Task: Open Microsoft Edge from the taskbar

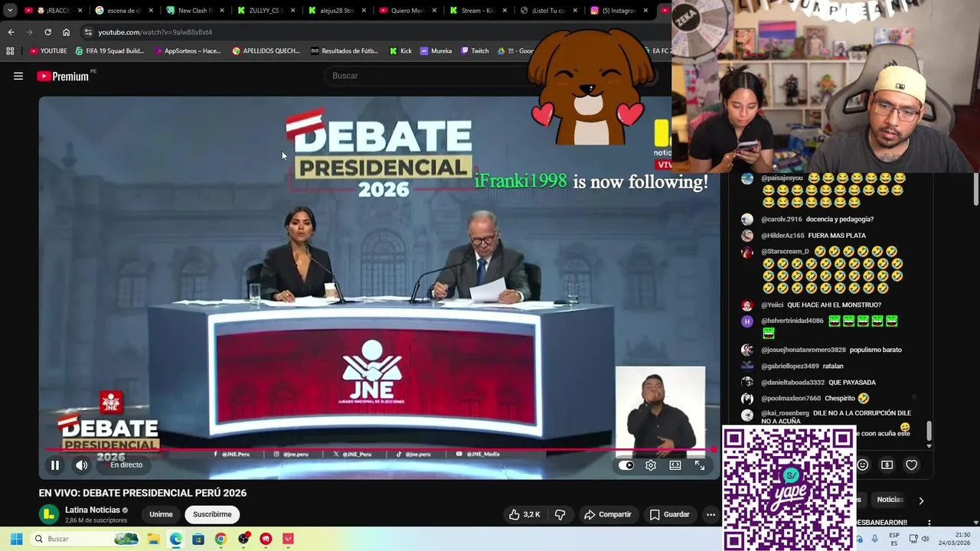Action: coord(175,539)
